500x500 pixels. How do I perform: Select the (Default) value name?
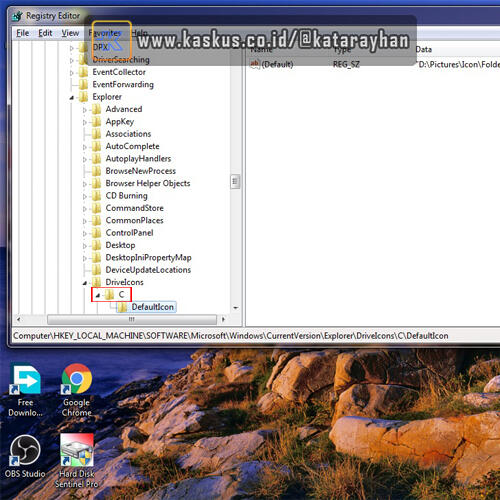[277, 64]
